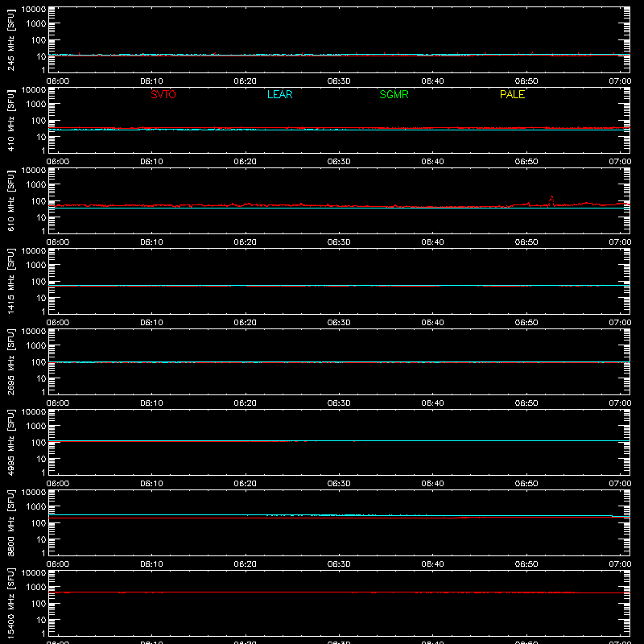
Task: Click the 1000 tick label of the 410 MHz plot
Action: [x=36, y=104]
